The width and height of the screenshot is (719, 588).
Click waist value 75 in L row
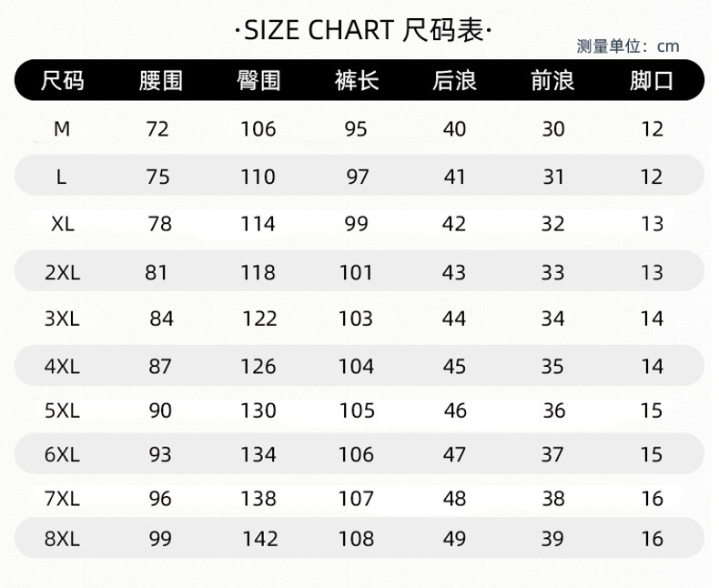tap(158, 177)
